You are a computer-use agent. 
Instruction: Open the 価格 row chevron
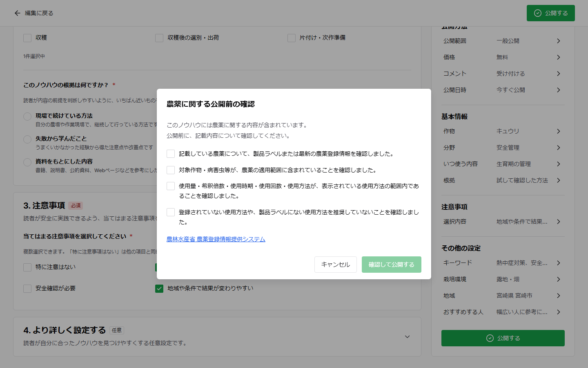pos(559,57)
